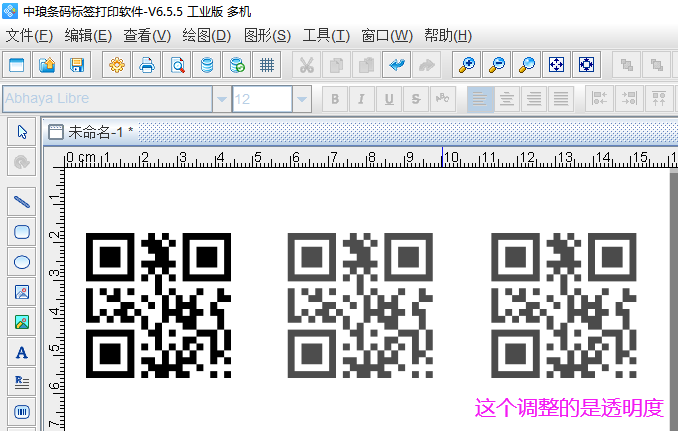
Task: Open the 文件(F) menu
Action: coord(29,36)
